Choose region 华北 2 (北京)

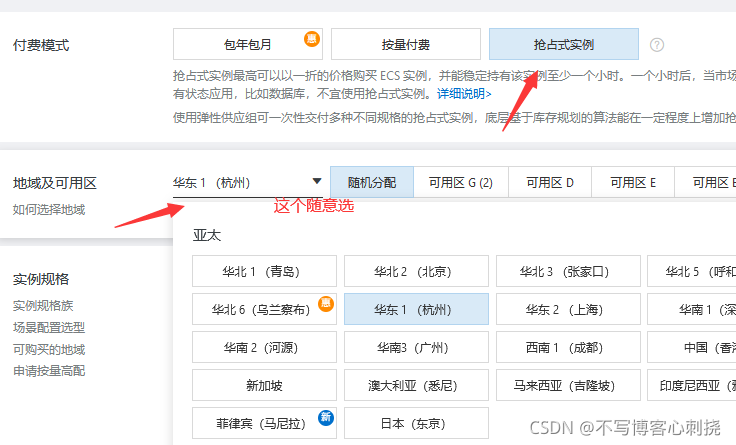coord(416,271)
